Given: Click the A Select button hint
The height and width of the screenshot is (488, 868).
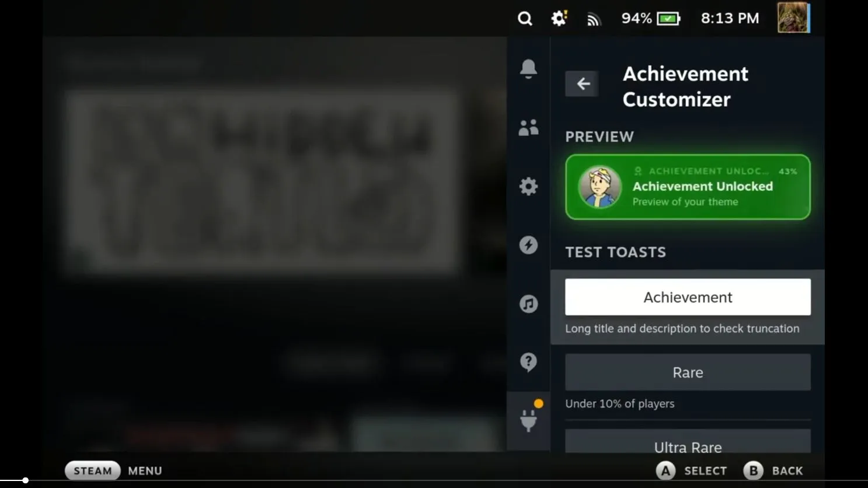Looking at the screenshot, I should point(692,470).
